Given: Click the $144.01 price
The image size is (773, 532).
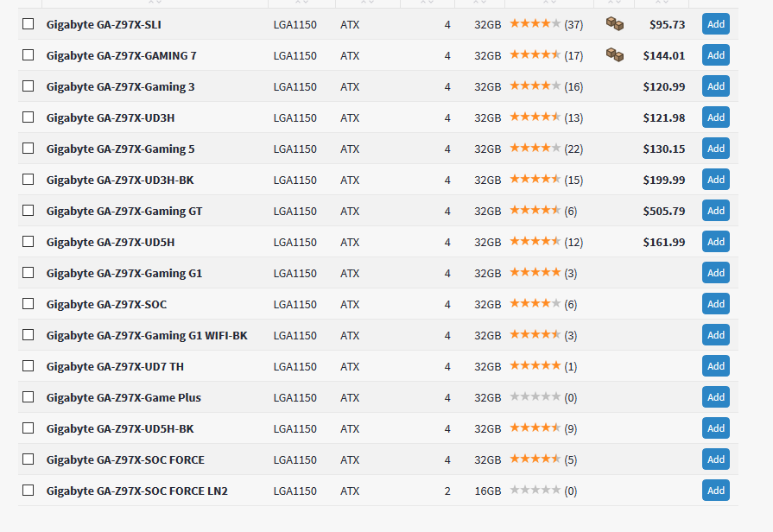Looking at the screenshot, I should [x=664, y=56].
